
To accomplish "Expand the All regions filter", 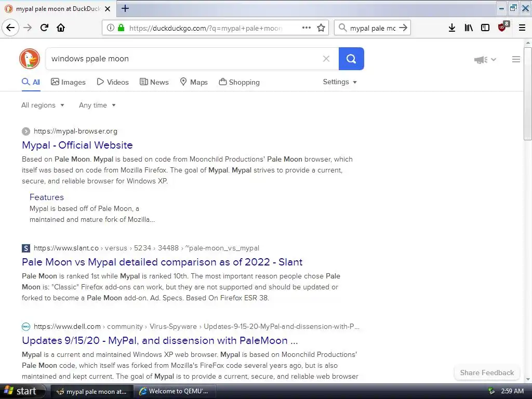I will click(43, 105).
